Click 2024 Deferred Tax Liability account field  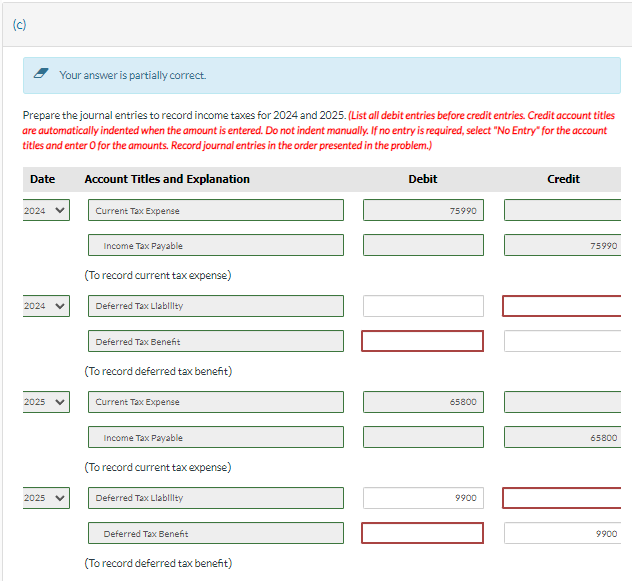[216, 306]
